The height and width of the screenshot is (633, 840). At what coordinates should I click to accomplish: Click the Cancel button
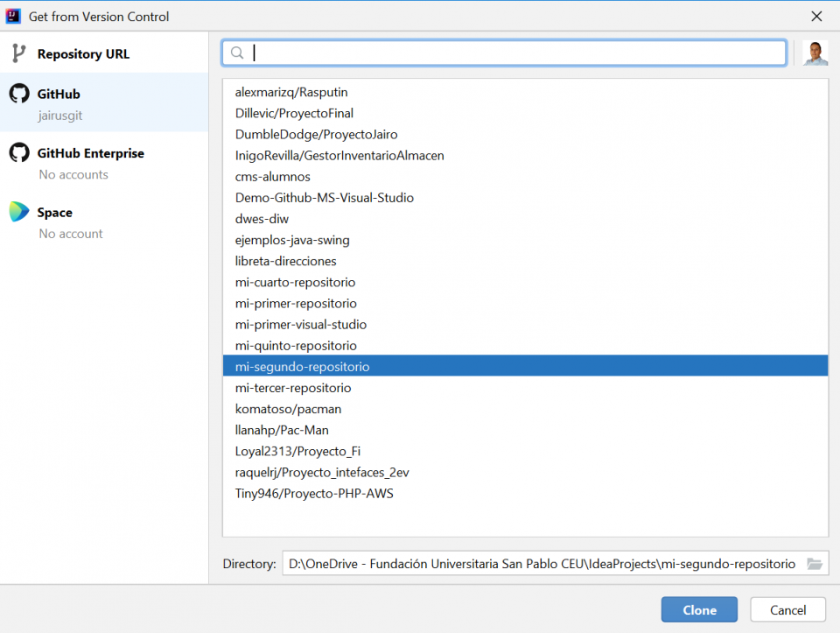pos(787,610)
